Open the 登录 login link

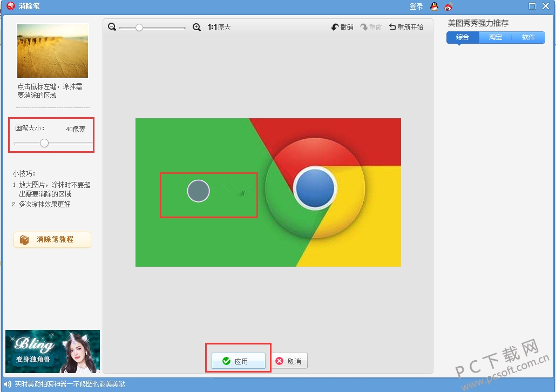click(x=416, y=6)
